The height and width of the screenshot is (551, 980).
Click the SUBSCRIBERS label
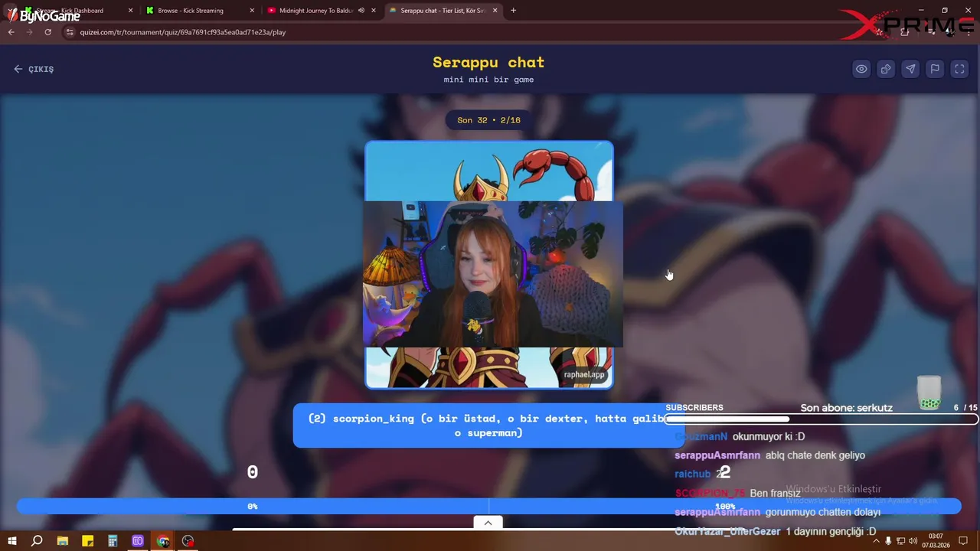[x=694, y=408]
